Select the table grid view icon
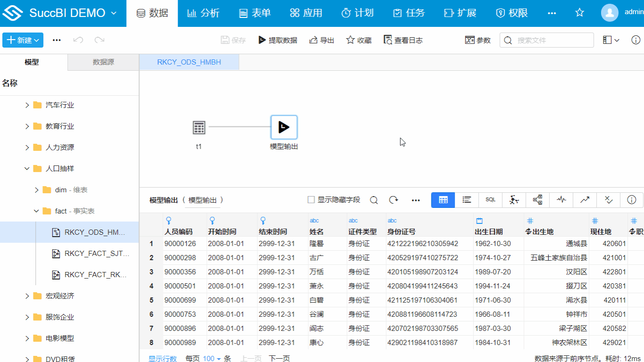 pos(443,200)
